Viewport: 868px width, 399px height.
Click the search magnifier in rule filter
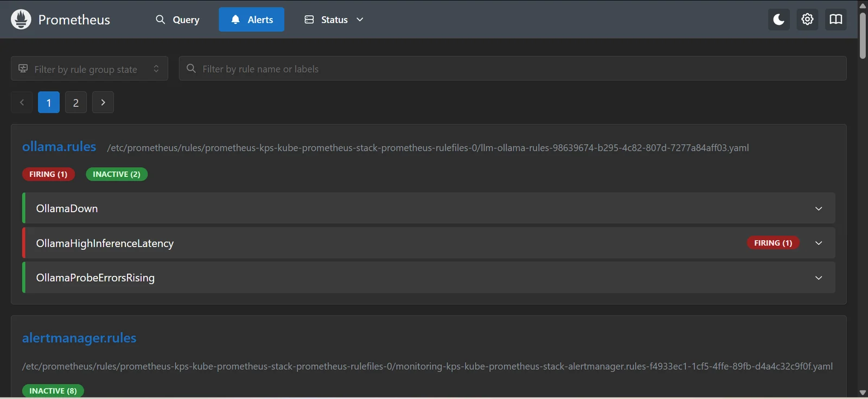(191, 68)
